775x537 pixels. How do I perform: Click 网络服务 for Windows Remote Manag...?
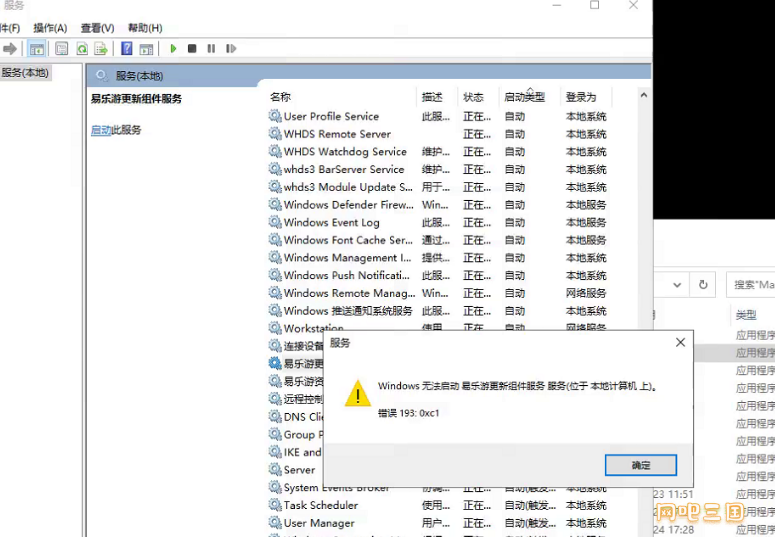coord(586,293)
